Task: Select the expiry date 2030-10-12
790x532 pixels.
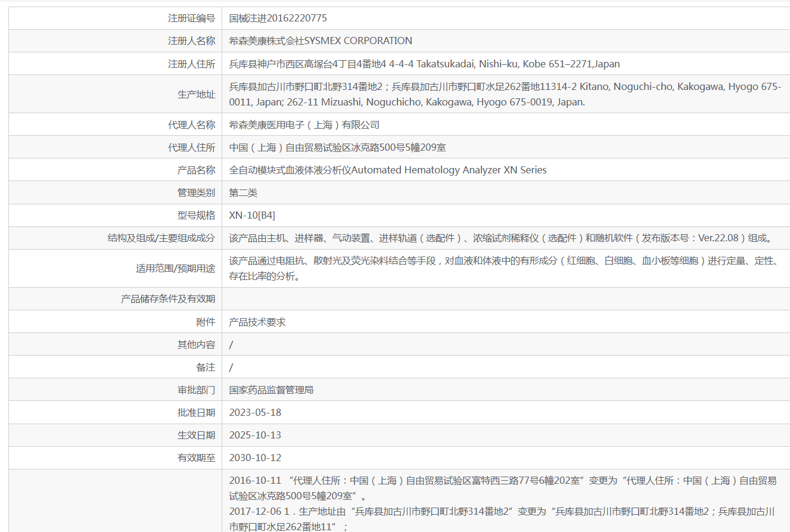Action: click(x=255, y=458)
